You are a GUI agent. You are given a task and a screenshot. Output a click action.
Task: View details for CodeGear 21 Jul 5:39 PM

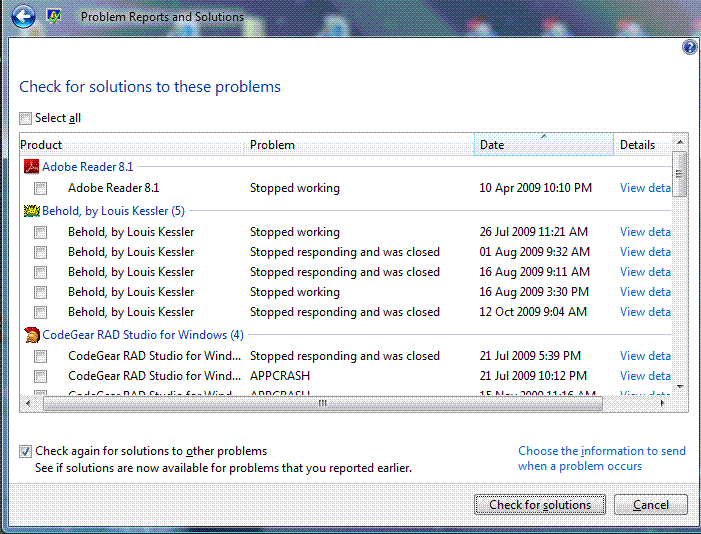(645, 356)
